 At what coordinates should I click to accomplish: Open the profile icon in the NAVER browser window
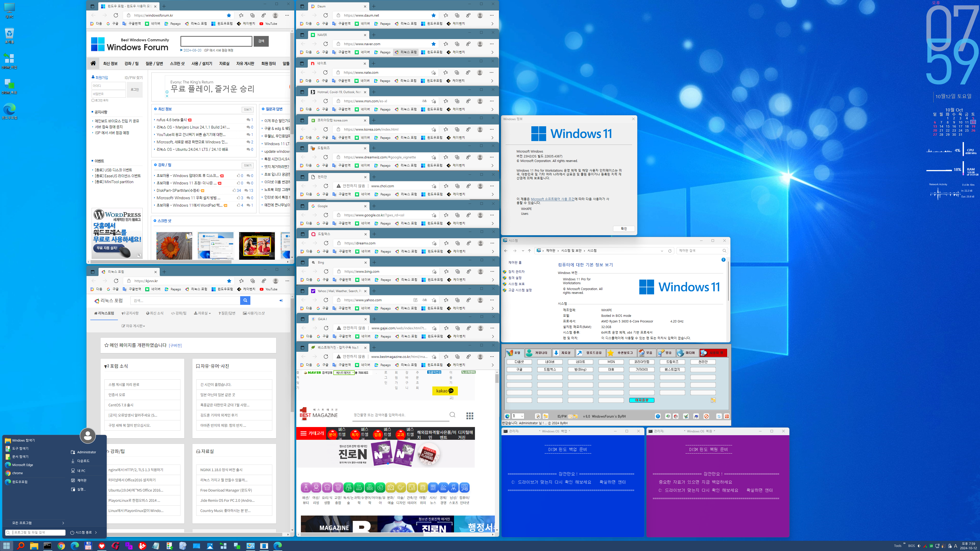coord(480,44)
